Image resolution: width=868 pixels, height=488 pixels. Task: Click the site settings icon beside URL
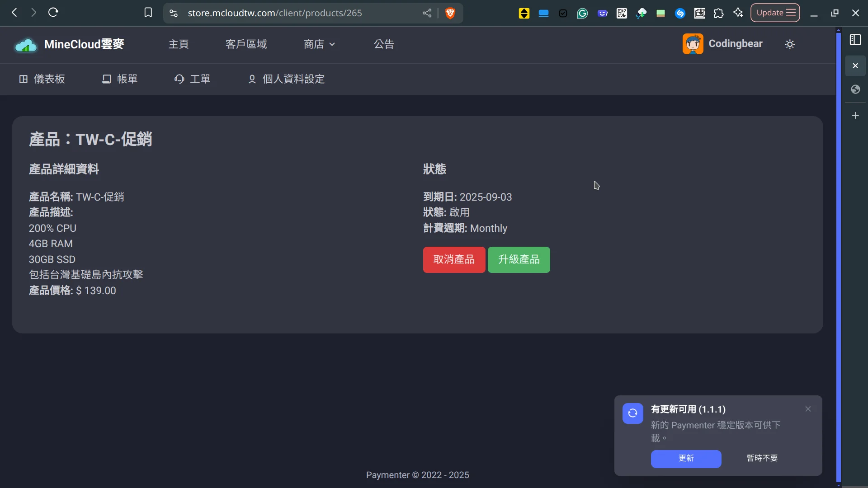pyautogui.click(x=174, y=13)
